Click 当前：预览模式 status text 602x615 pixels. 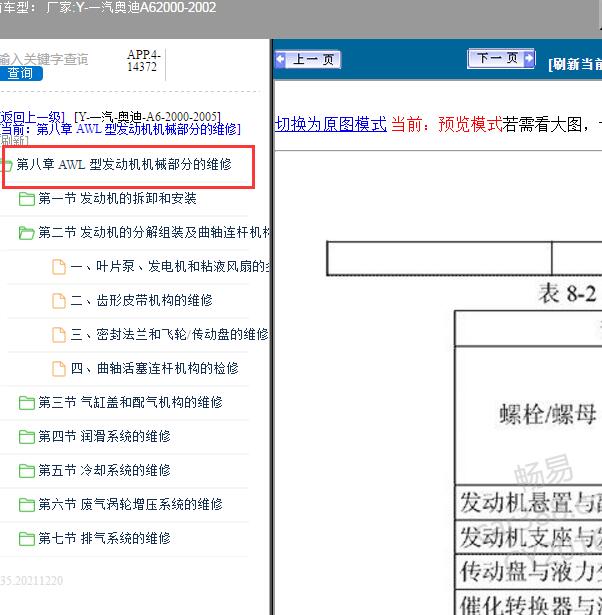pyautogui.click(x=447, y=124)
